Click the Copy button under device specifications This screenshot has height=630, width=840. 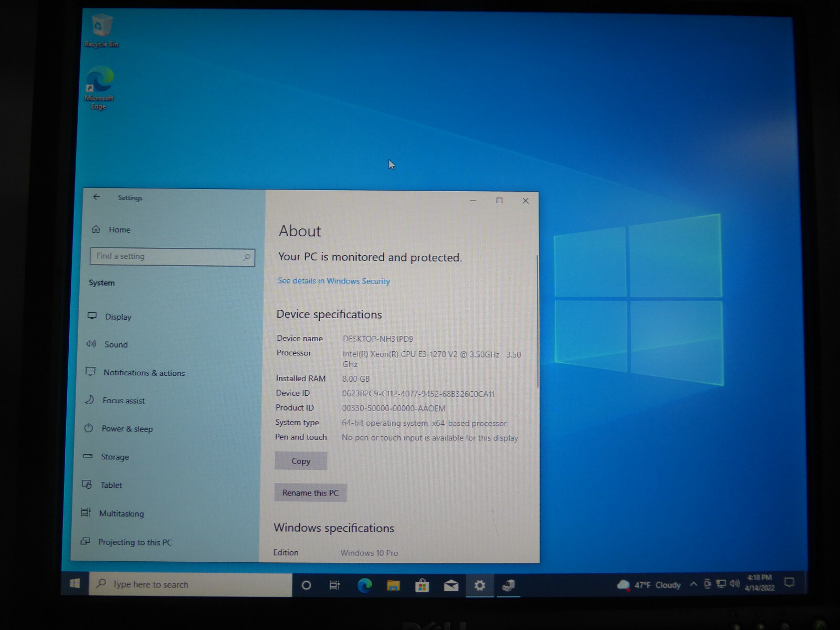tap(301, 461)
